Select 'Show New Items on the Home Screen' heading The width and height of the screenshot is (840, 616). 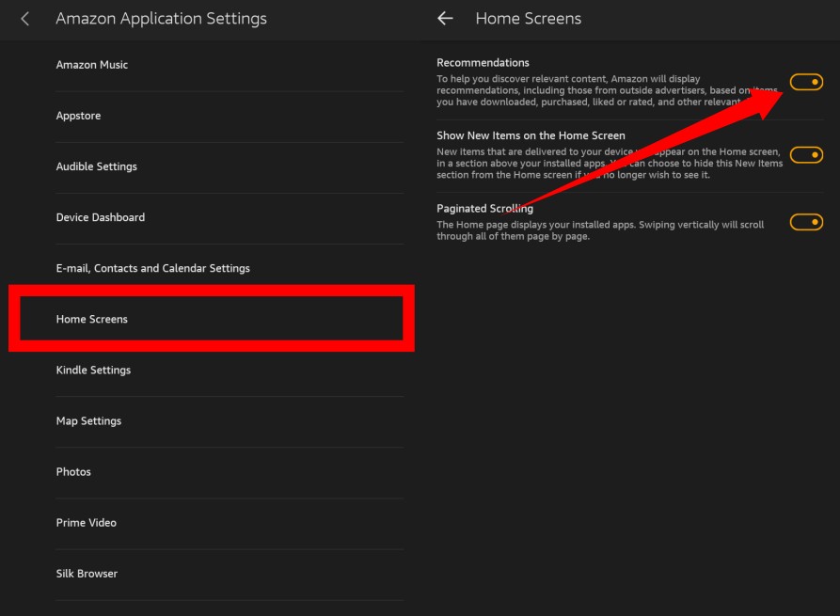(531, 135)
